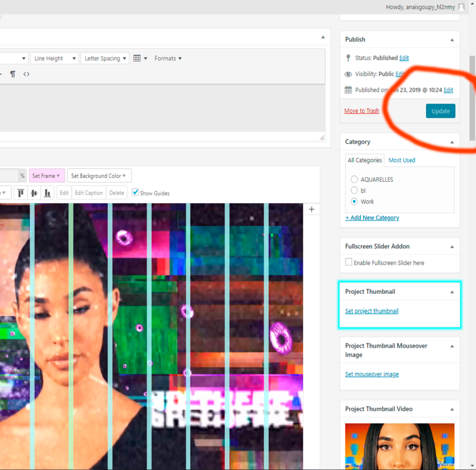The width and height of the screenshot is (476, 470).
Task: Open the Letter Spacing dropdown
Action: 105,58
